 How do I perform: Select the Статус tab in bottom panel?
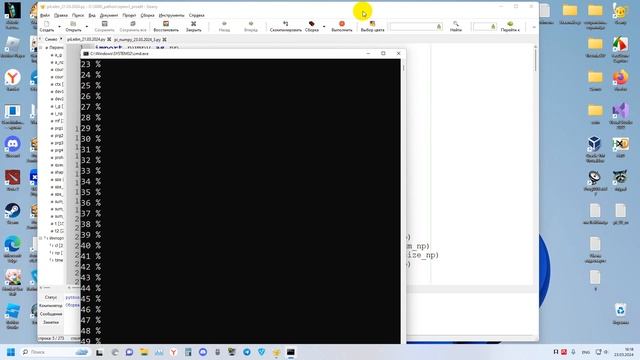[51, 298]
